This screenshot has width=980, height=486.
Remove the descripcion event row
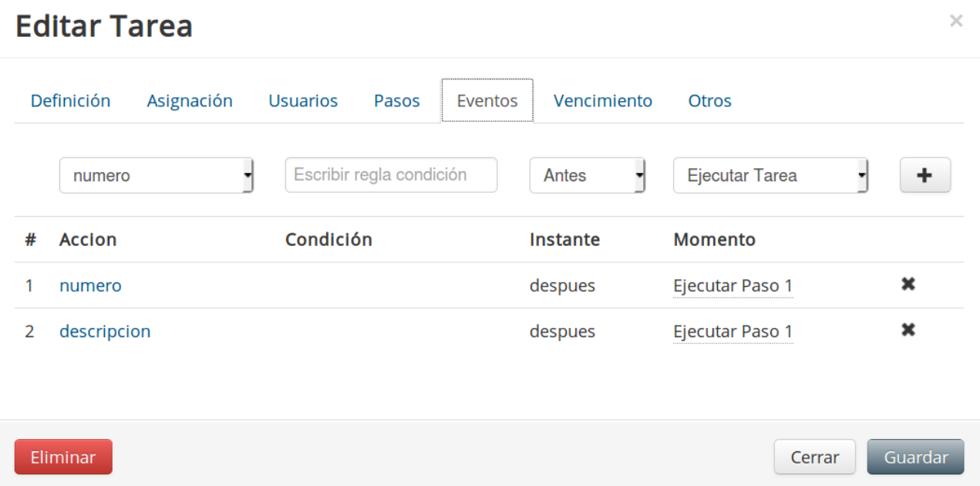click(x=908, y=330)
